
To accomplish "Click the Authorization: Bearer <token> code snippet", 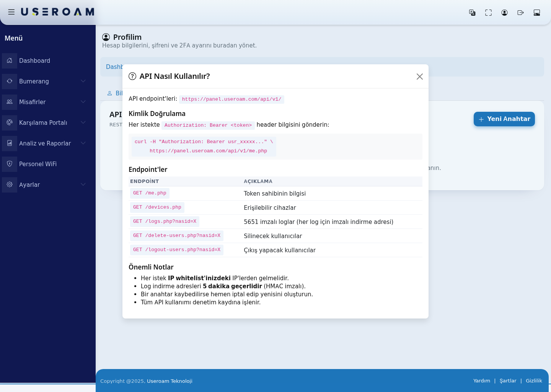I will pyautogui.click(x=208, y=126).
